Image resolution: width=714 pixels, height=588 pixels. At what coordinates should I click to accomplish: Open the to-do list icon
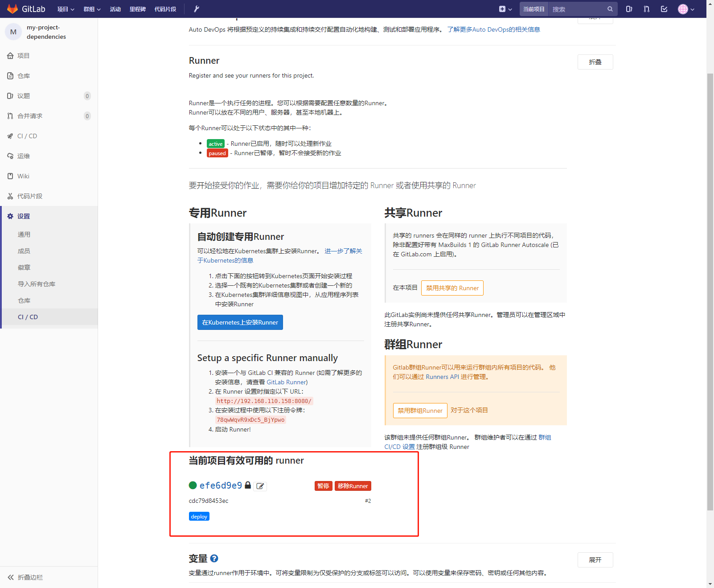(x=664, y=9)
